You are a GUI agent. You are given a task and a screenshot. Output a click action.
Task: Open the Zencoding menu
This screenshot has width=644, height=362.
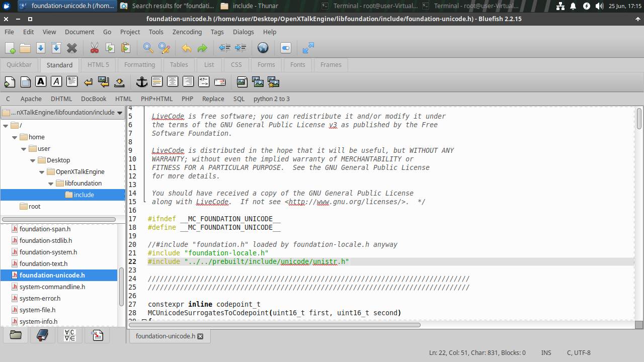[x=187, y=32]
